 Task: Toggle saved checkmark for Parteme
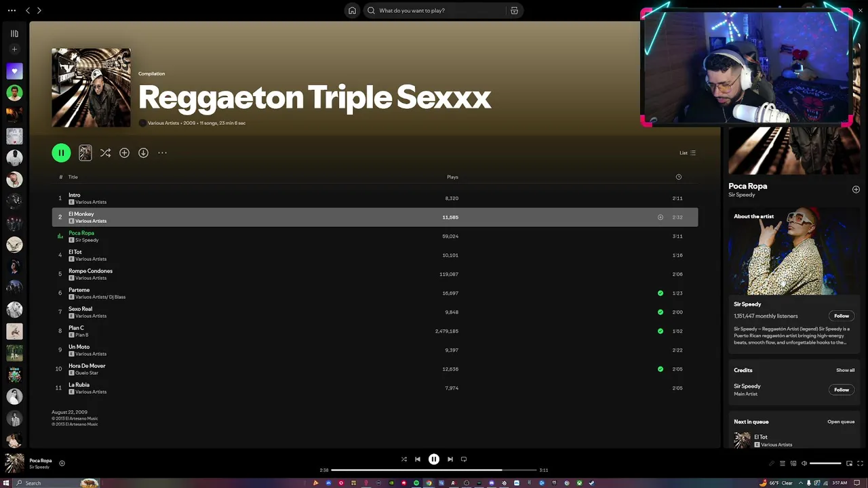click(x=660, y=293)
